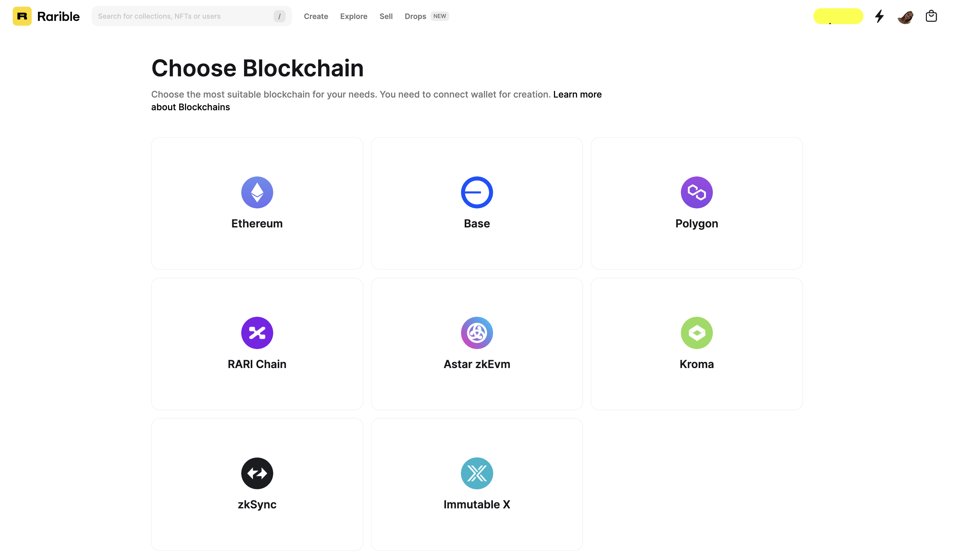Open Learn more about Blockchains link

[x=376, y=100]
